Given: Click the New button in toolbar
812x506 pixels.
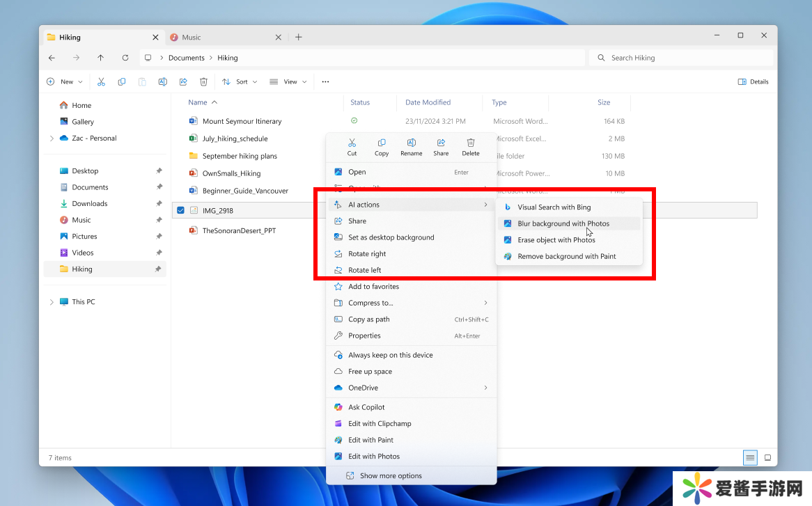Looking at the screenshot, I should [65, 81].
